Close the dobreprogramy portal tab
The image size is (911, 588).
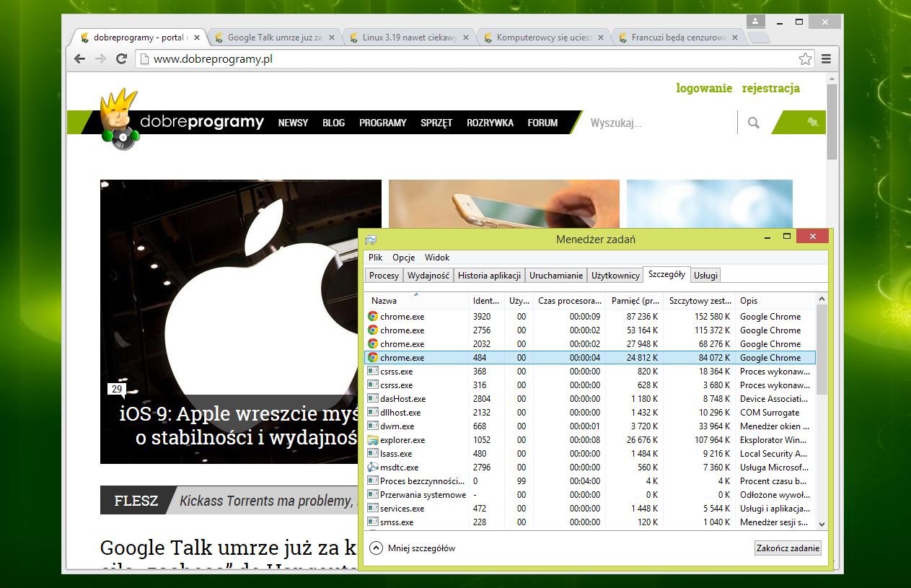(198, 38)
